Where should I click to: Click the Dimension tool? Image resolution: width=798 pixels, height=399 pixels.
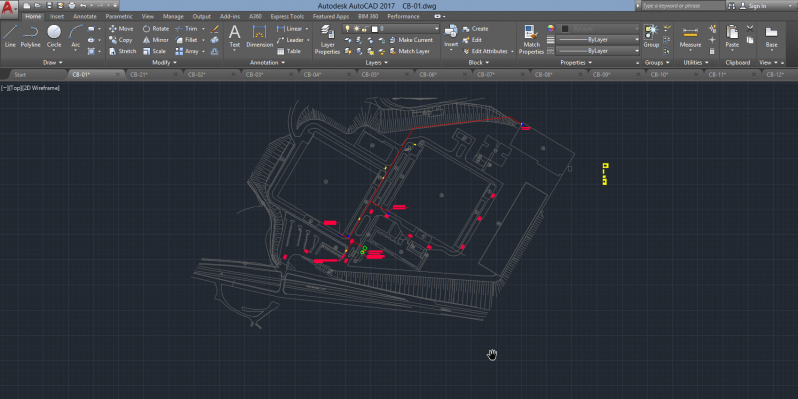pyautogui.click(x=260, y=37)
